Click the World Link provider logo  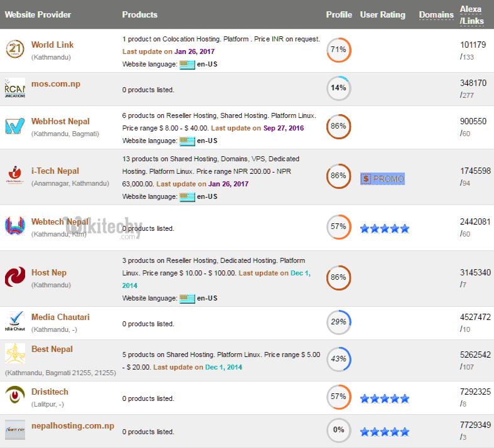(x=15, y=49)
